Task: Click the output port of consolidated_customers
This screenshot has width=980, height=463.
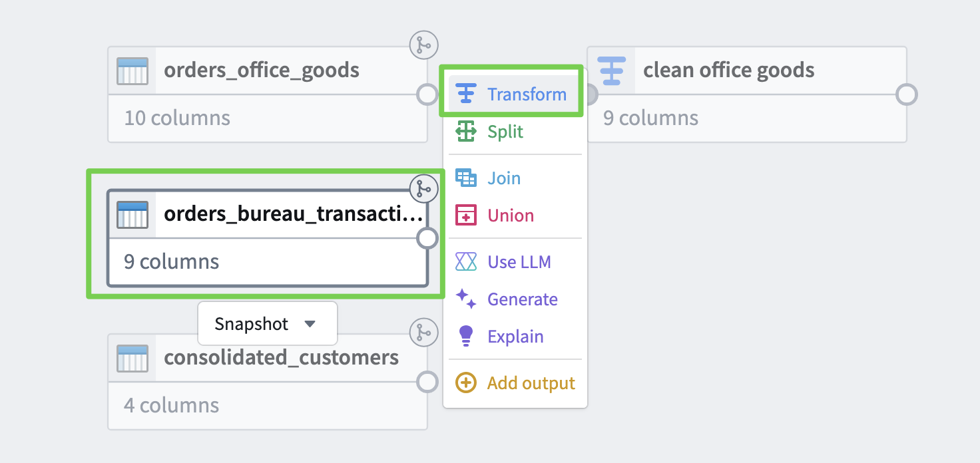Action: click(x=427, y=382)
